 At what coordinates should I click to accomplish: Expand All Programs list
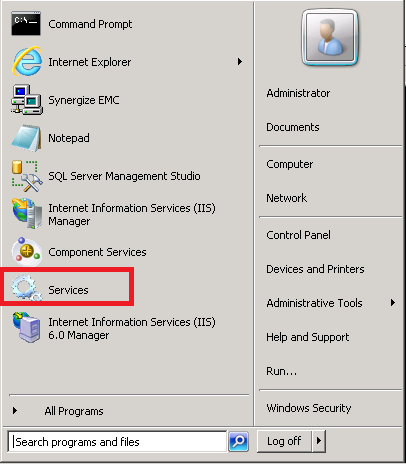pos(57,411)
